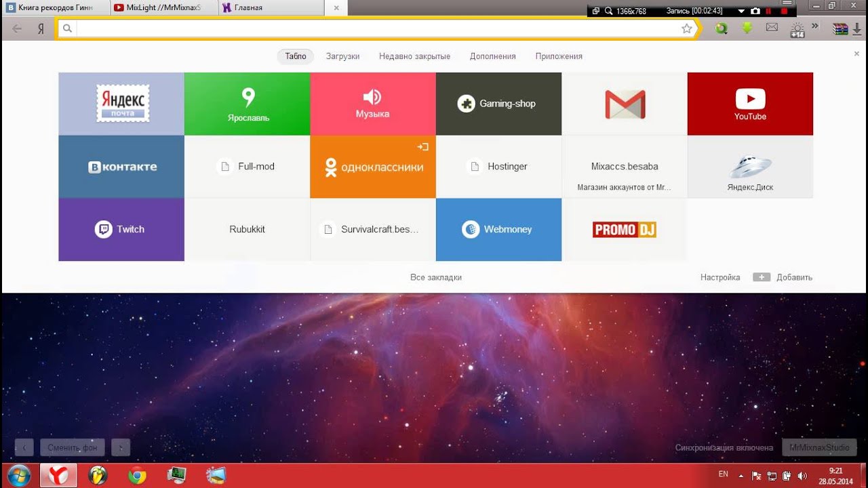Open FL Studio taskbar icon
868x488 pixels.
click(x=98, y=475)
